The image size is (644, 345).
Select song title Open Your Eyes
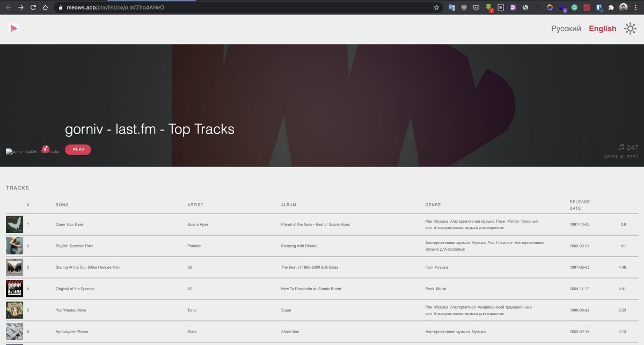pos(70,224)
